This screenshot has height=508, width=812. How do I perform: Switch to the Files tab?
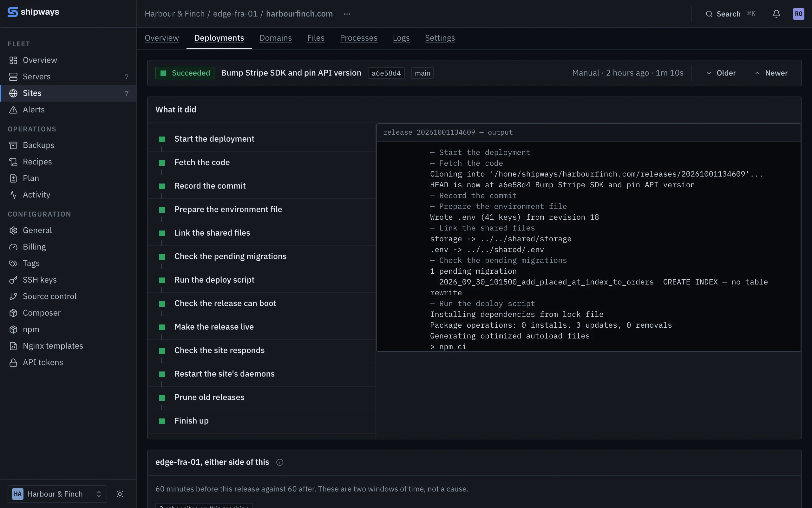tap(316, 38)
